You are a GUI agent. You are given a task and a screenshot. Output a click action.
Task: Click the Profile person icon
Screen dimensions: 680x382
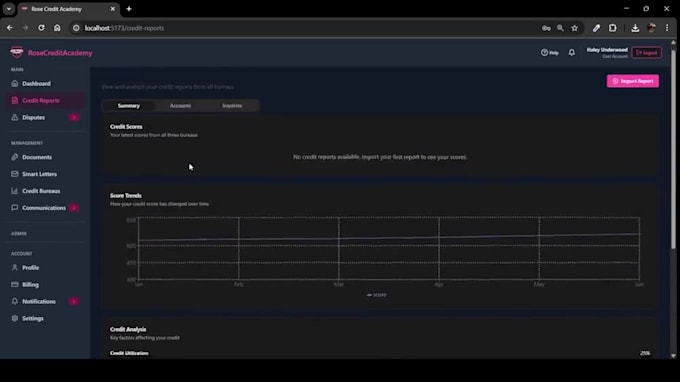(15, 268)
